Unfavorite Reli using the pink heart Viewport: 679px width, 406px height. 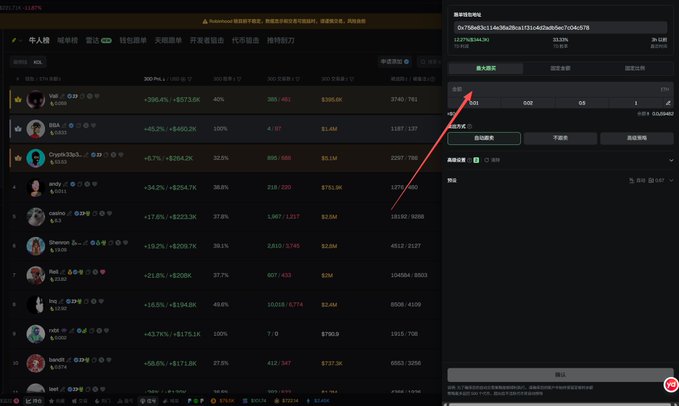pos(103,272)
